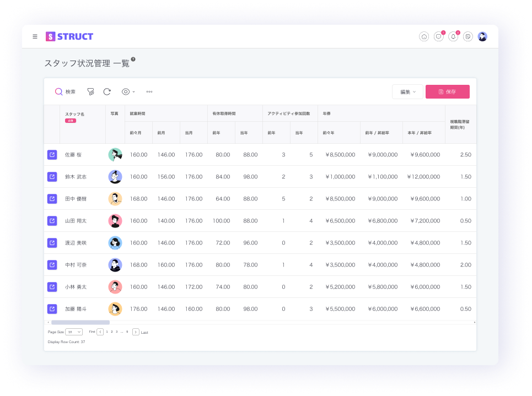Open the bell notifications icon
The height and width of the screenshot is (396, 532).
453,36
